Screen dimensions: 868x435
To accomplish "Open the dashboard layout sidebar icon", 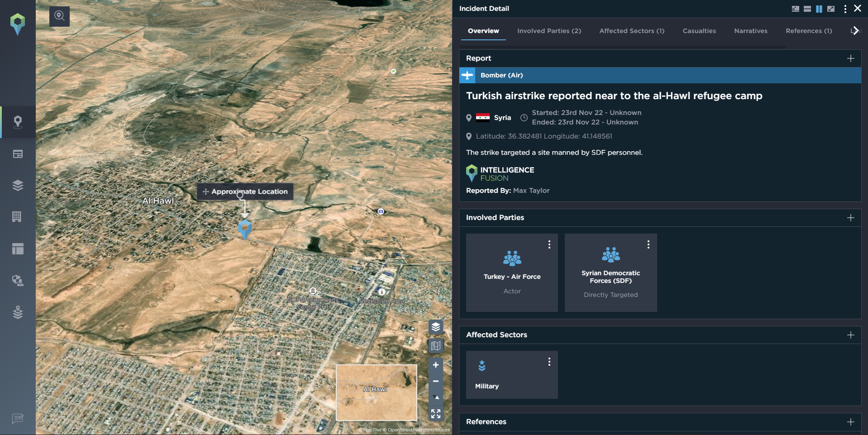I will pos(18,249).
